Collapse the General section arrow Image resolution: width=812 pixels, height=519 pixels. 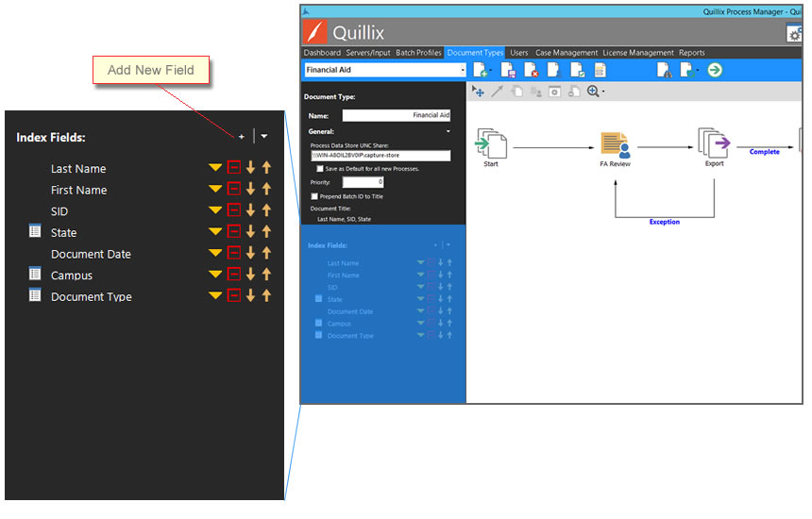448,131
